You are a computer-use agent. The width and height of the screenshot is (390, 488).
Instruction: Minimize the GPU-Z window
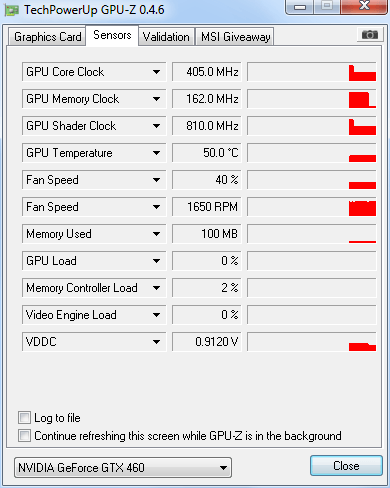300,7
